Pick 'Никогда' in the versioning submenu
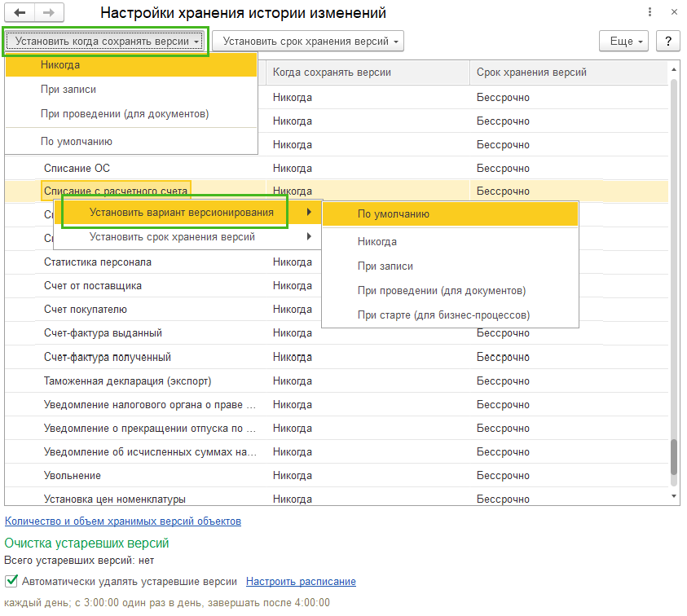This screenshot has height=616, width=687. point(450,242)
